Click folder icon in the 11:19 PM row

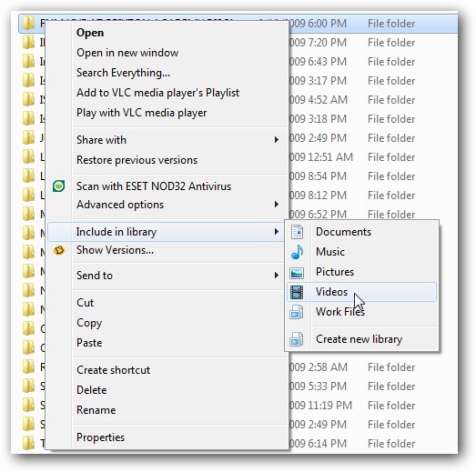coord(28,406)
